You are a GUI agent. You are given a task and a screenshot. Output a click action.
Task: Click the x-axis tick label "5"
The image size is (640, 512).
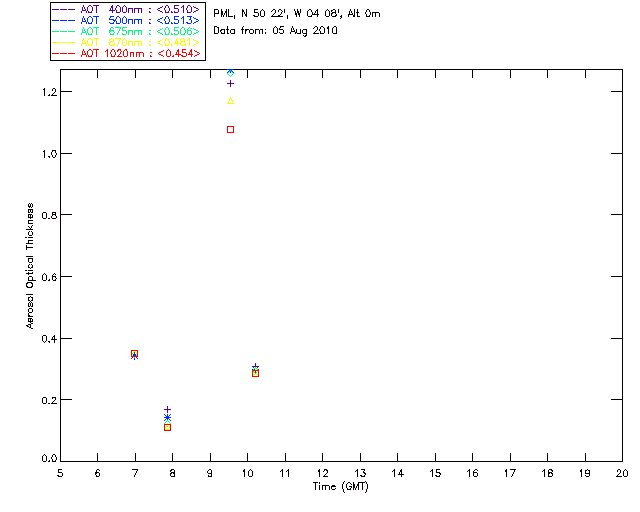click(x=60, y=473)
